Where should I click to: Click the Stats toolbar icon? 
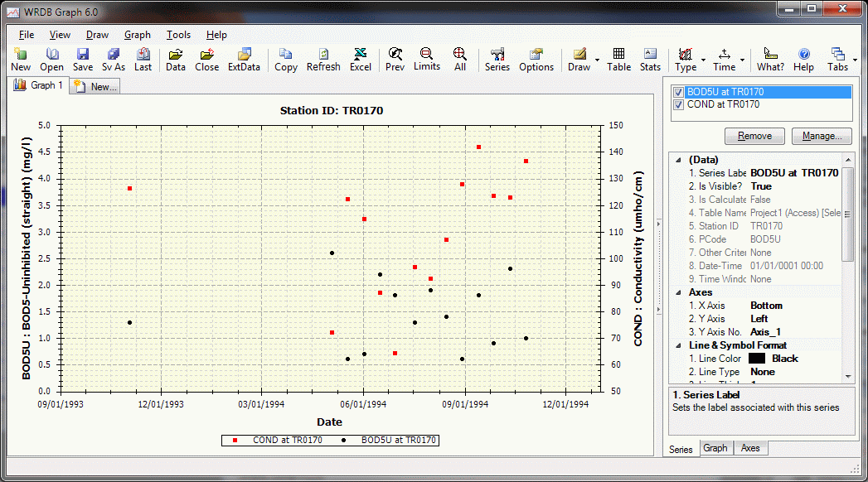[x=650, y=59]
